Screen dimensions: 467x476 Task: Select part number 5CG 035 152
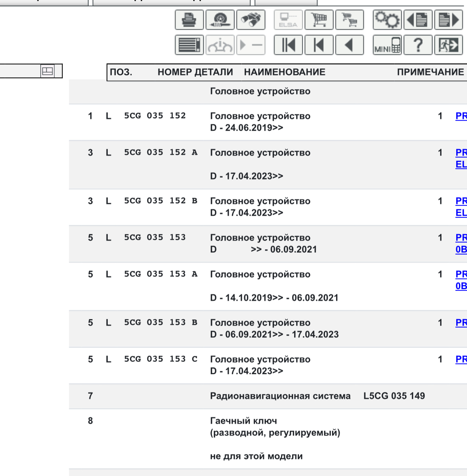pos(155,116)
